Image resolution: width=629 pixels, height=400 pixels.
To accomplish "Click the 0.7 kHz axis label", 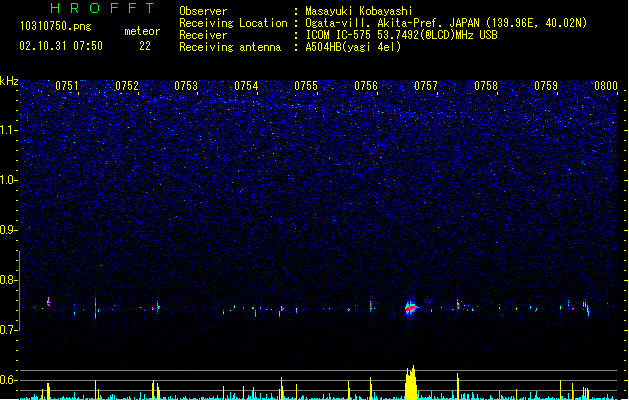I will coord(9,330).
